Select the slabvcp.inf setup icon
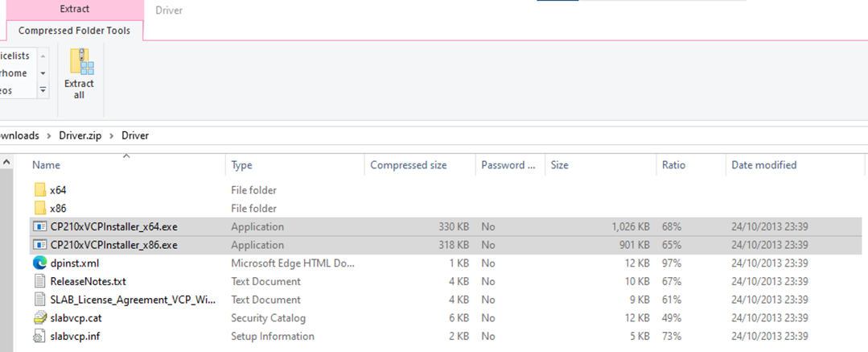 pyautogui.click(x=40, y=337)
